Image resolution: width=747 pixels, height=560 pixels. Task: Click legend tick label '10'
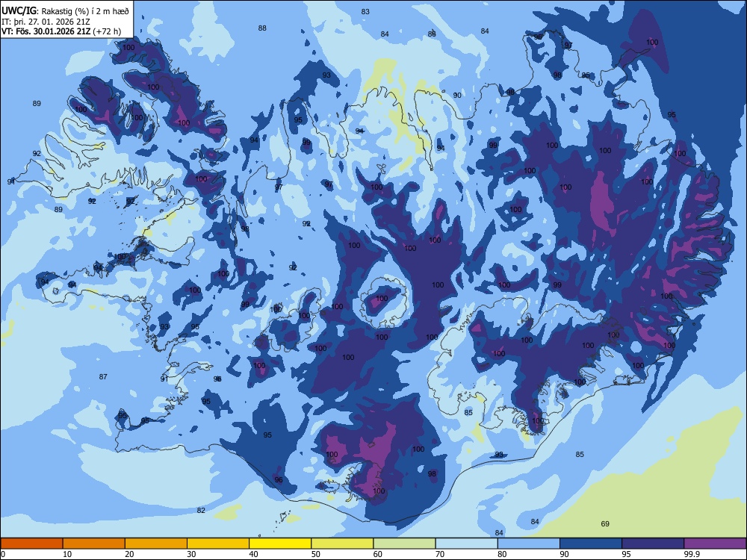67,554
